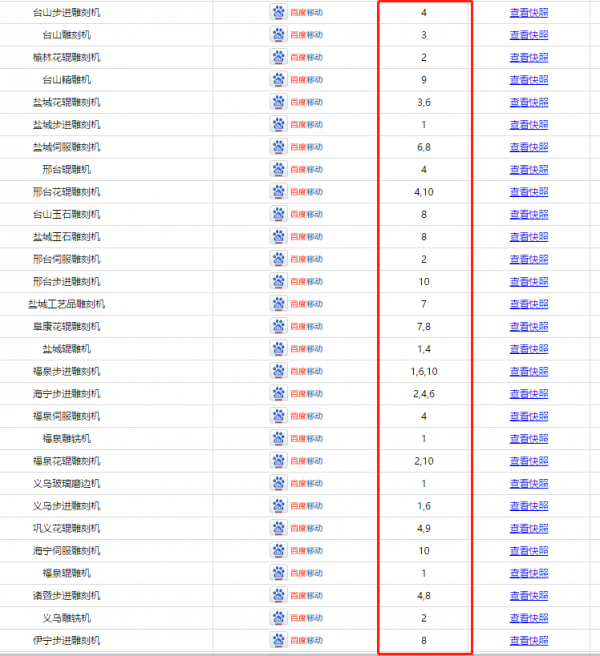Open 查看快照 link for 福泉雕铣机
Screen dimensions: 600x656
click(x=529, y=438)
